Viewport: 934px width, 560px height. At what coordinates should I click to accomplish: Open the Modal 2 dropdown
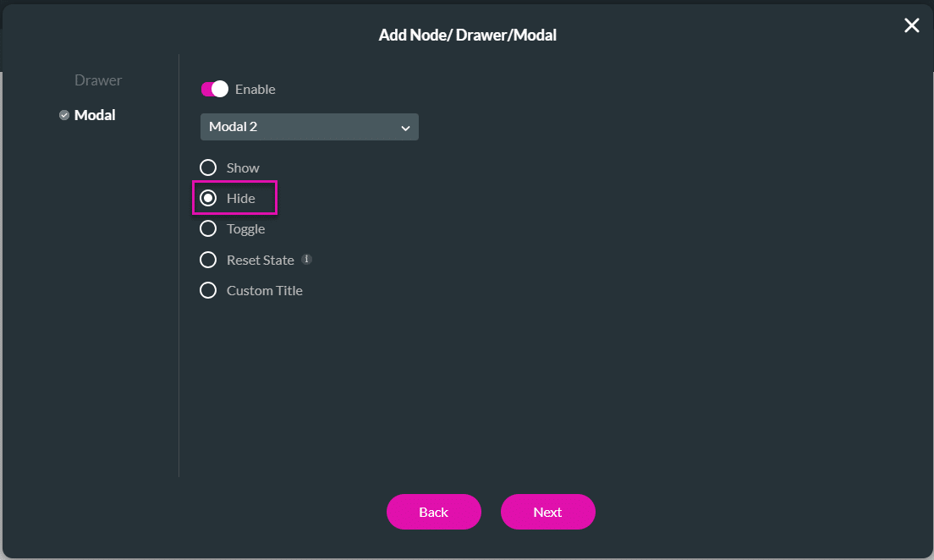coord(309,127)
